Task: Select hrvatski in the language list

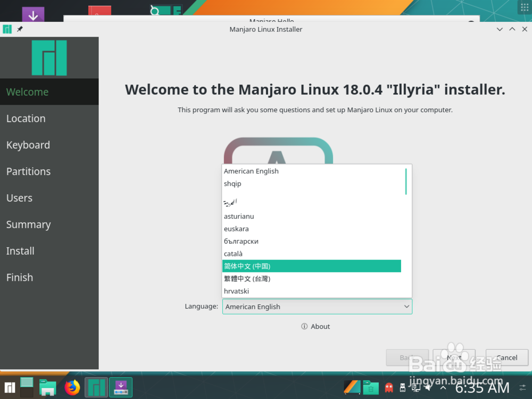Action: [x=311, y=291]
